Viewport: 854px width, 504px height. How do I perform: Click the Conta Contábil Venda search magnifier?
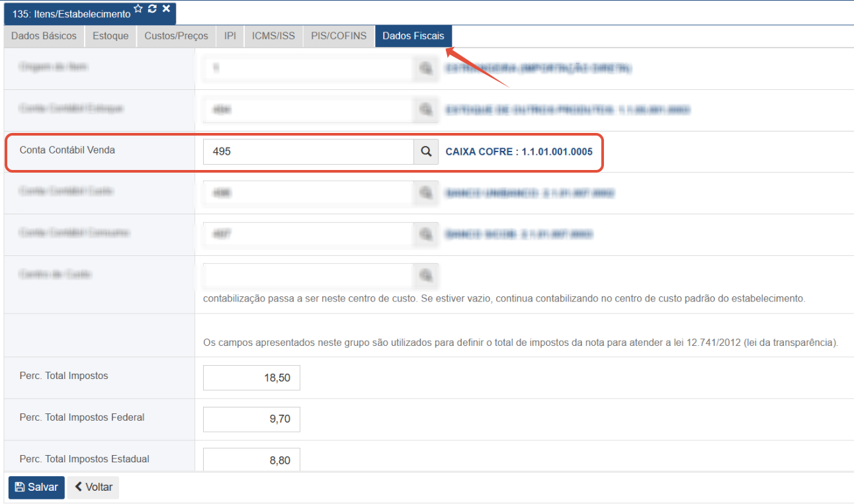(427, 151)
